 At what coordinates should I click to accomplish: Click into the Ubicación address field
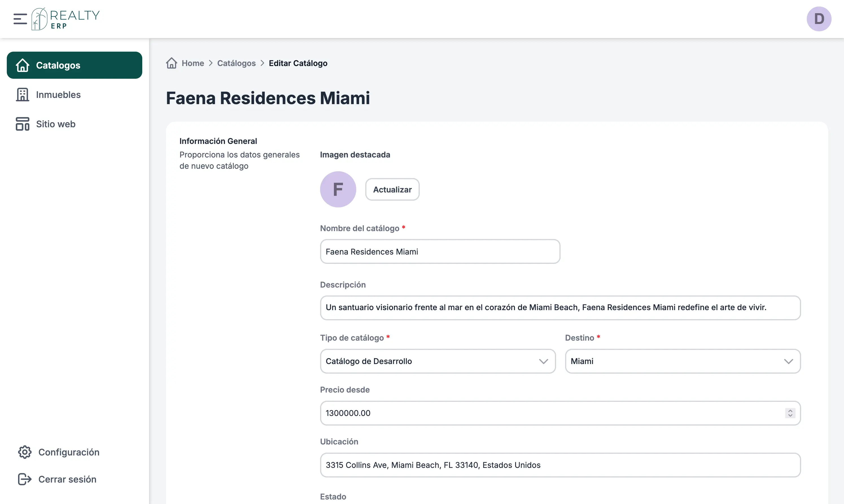coord(560,465)
